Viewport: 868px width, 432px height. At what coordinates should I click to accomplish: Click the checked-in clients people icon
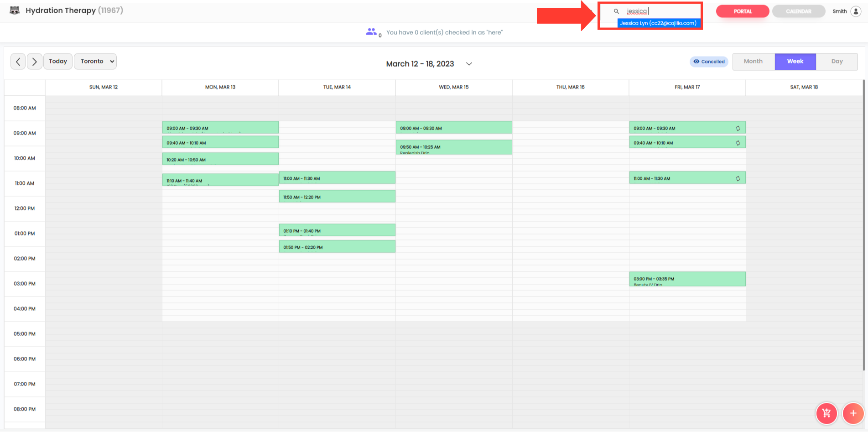point(371,32)
